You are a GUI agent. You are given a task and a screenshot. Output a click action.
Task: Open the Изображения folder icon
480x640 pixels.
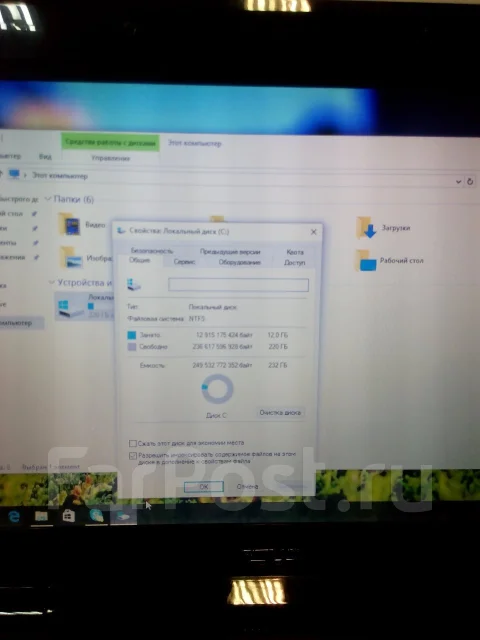(71, 257)
